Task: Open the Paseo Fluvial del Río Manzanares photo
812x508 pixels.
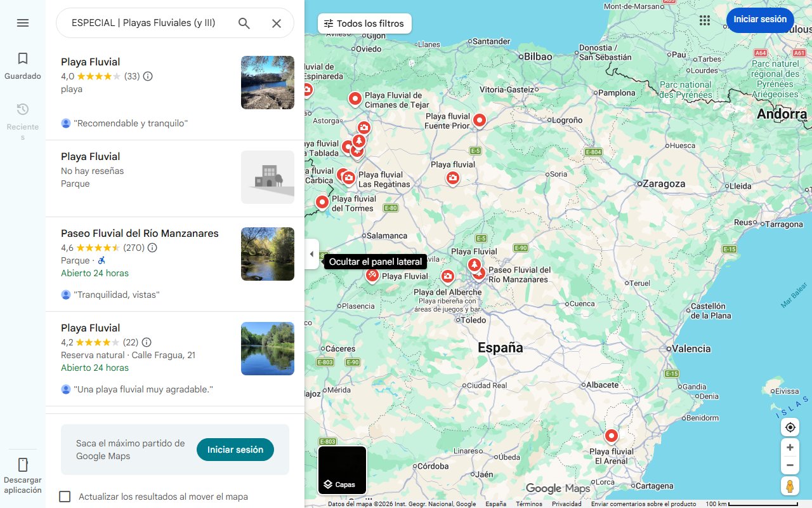Action: pyautogui.click(x=267, y=254)
